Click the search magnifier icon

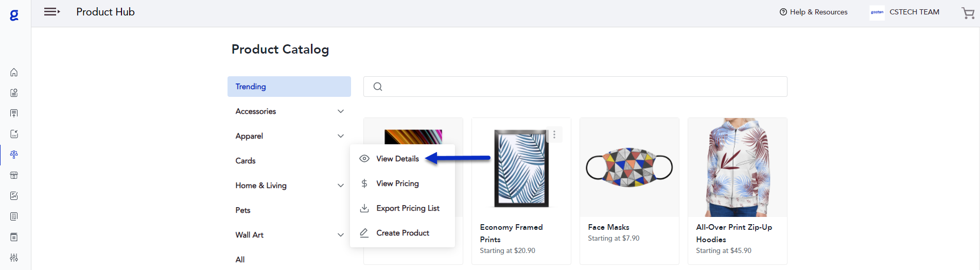378,87
